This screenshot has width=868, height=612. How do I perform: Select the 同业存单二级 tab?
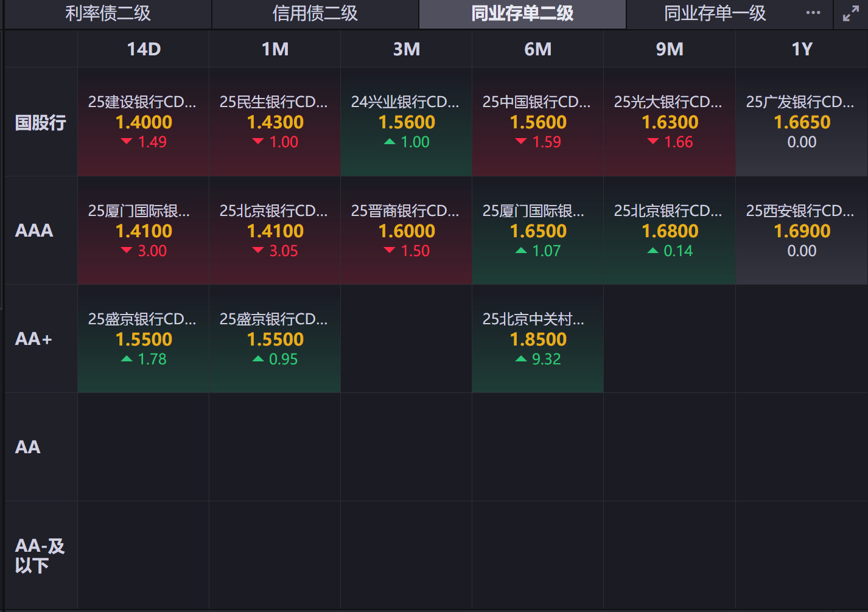click(x=522, y=13)
